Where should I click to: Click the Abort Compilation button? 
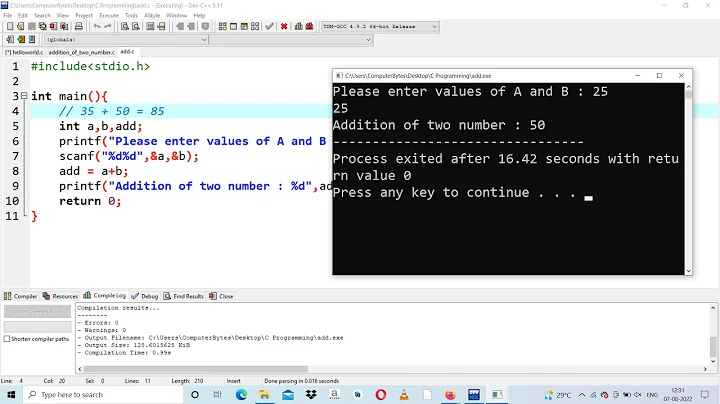37,312
